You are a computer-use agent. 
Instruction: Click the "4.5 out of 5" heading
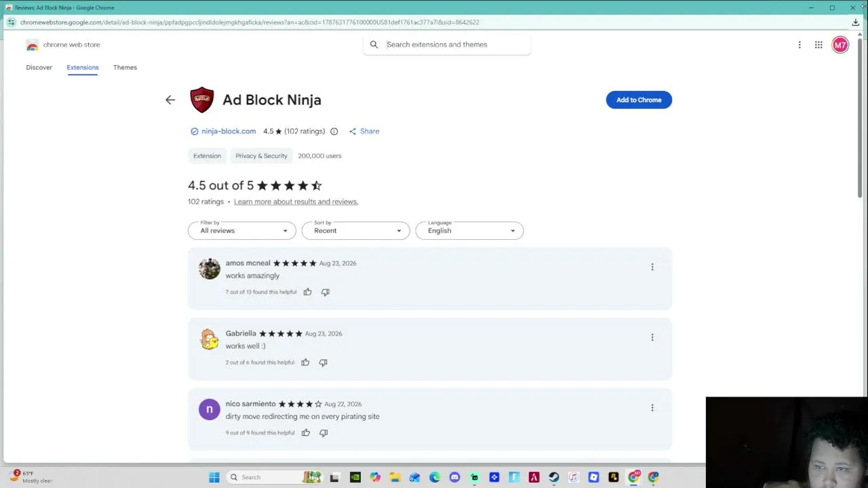pos(221,186)
